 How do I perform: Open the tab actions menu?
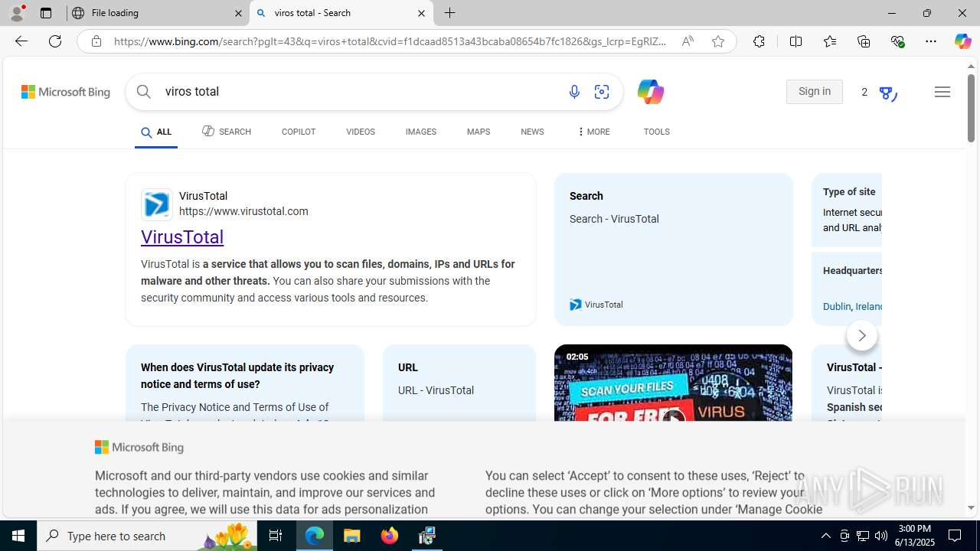(46, 13)
